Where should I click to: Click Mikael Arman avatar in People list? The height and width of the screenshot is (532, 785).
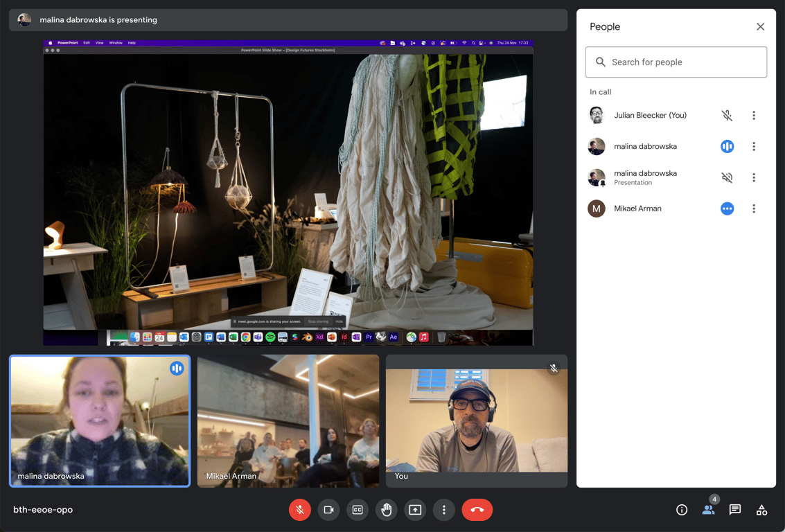[597, 209]
